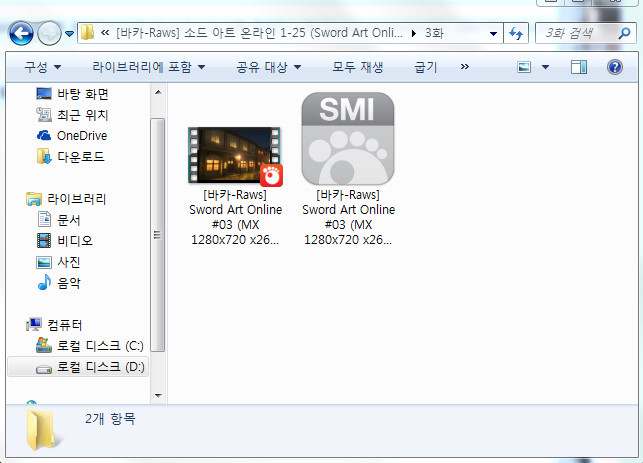
Task: Toggle the preview pane
Action: click(579, 67)
